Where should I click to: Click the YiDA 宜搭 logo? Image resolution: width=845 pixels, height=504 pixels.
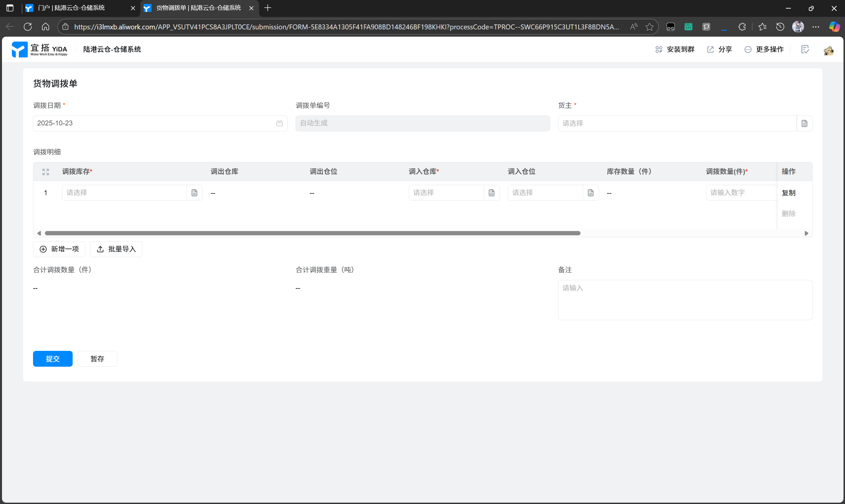pos(40,50)
